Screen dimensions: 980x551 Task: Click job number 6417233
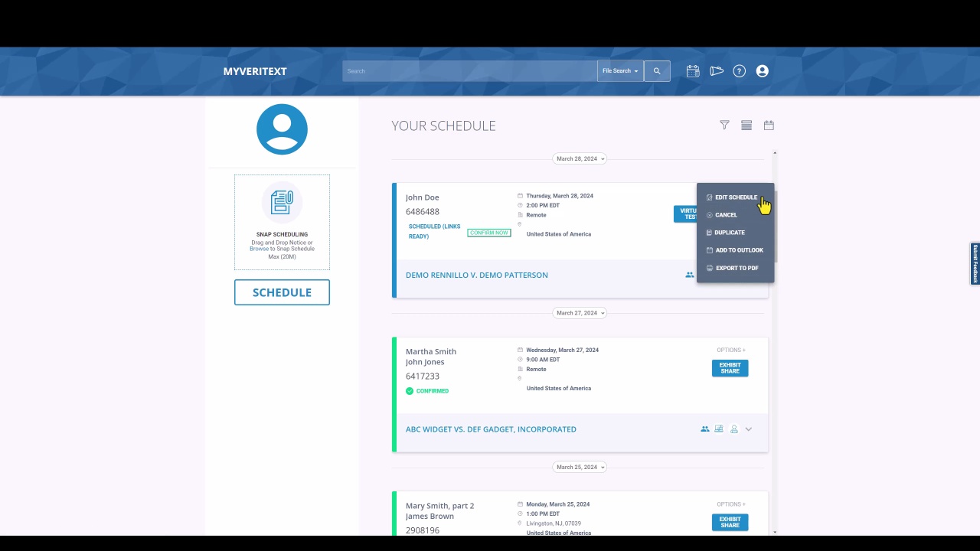423,377
